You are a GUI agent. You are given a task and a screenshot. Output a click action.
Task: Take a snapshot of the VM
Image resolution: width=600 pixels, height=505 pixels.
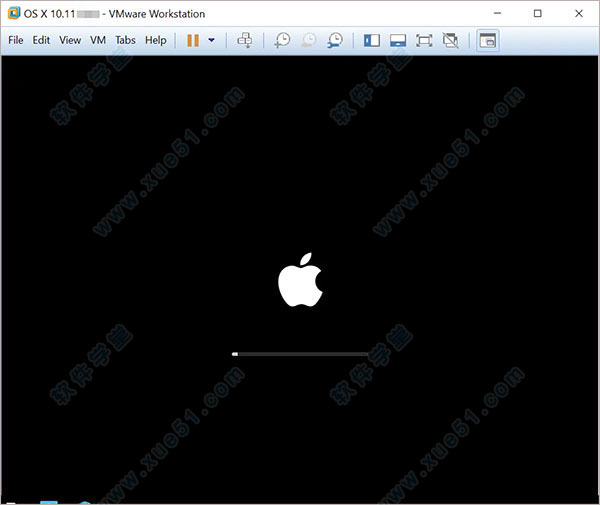283,40
